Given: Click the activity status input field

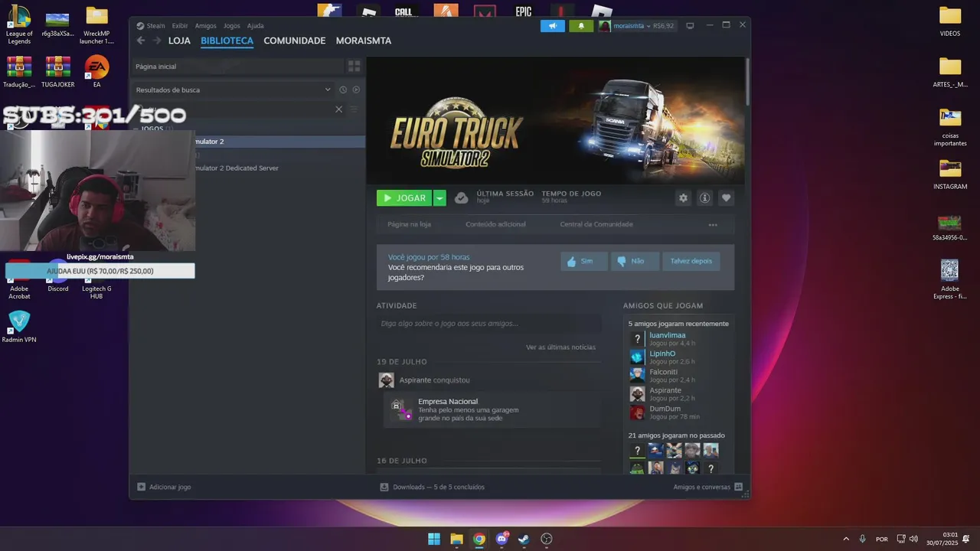Looking at the screenshot, I should point(488,324).
